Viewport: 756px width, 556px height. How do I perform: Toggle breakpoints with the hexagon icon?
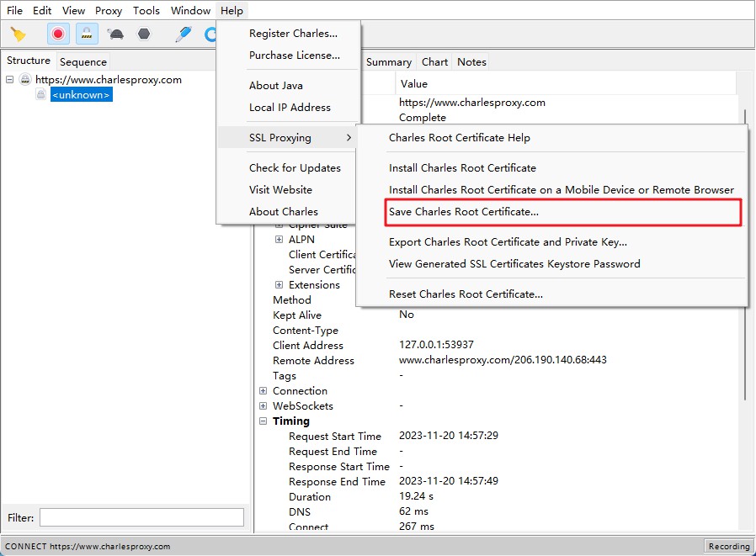[x=144, y=34]
